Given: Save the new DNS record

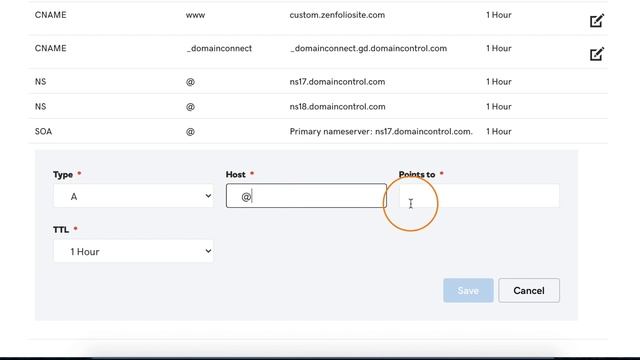Looking at the screenshot, I should [x=468, y=291].
